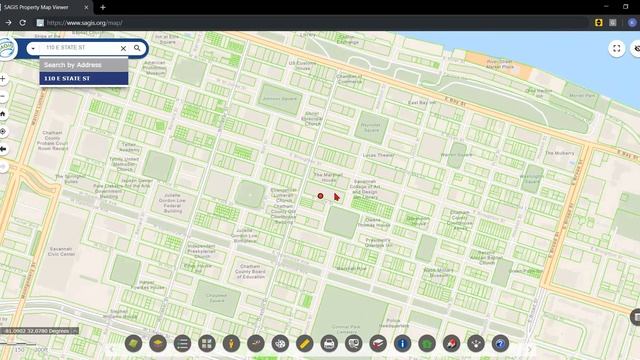Open the blue info widget
The width and height of the screenshot is (640, 360).
[402, 344]
